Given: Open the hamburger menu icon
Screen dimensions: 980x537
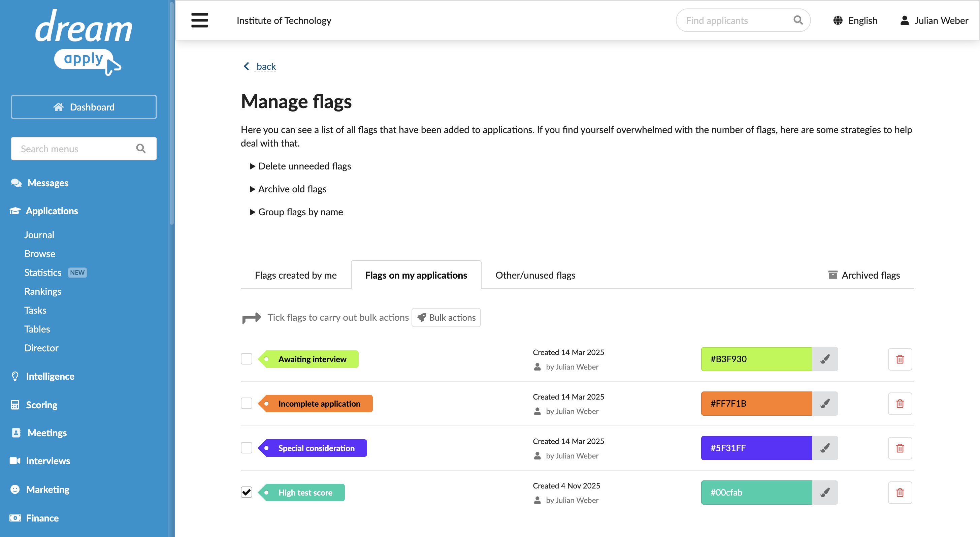Looking at the screenshot, I should (199, 20).
